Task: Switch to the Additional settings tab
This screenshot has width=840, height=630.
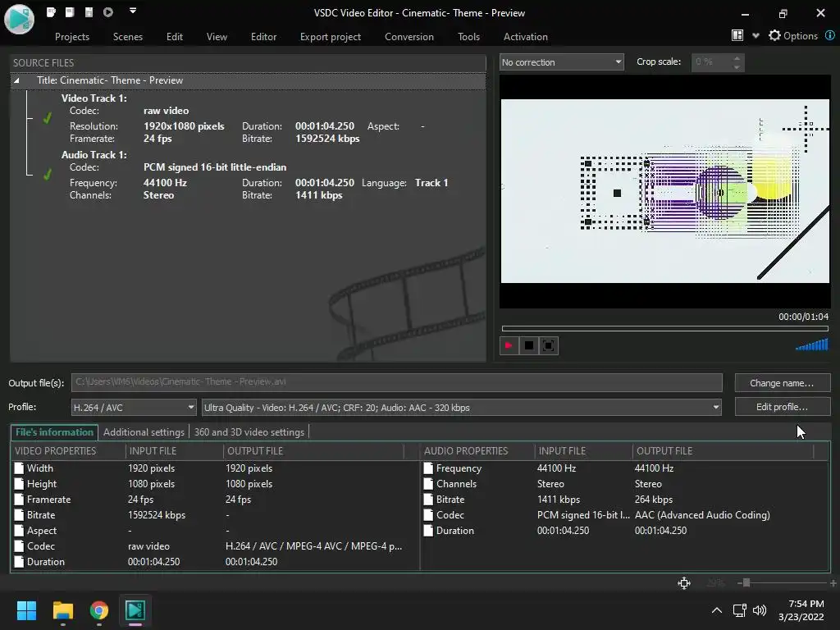Action: coord(144,431)
